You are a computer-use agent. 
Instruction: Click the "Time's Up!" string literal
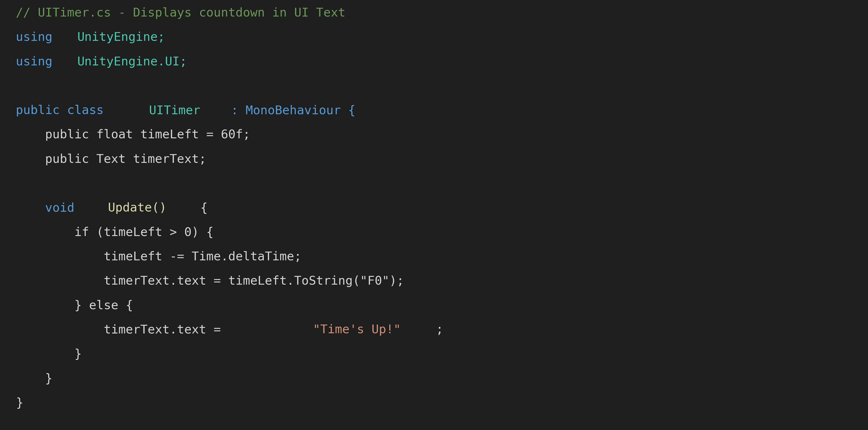tap(356, 329)
